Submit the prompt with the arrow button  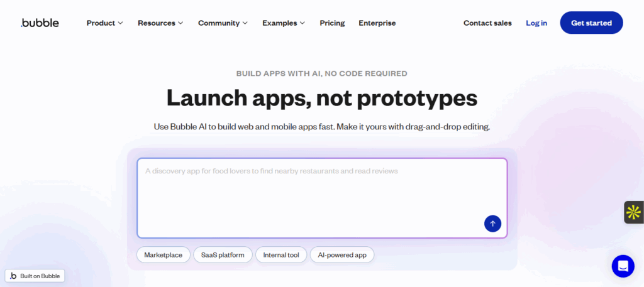point(492,224)
